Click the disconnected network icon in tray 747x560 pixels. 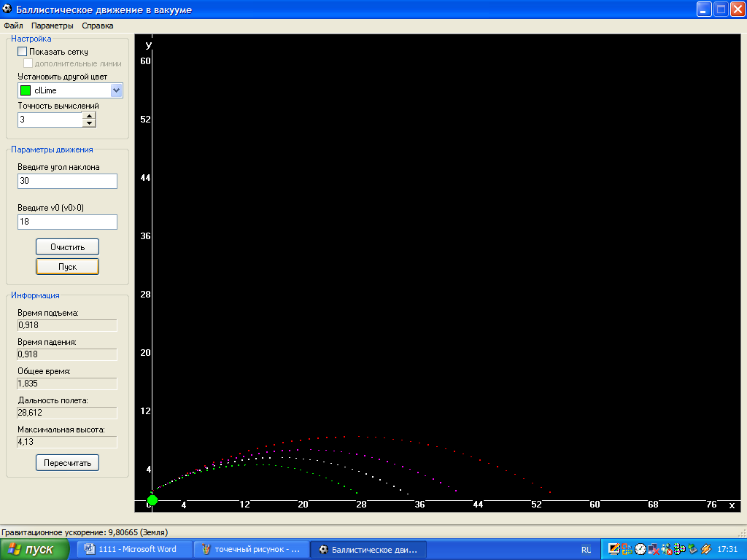point(654,549)
